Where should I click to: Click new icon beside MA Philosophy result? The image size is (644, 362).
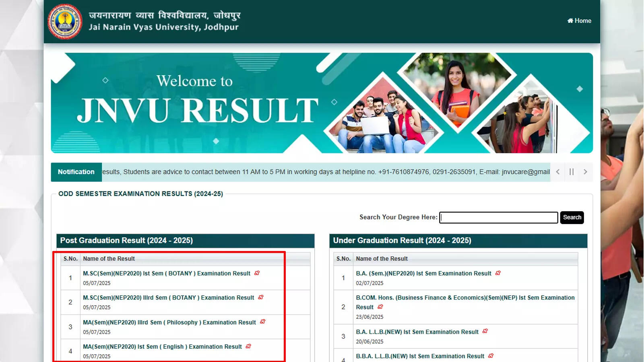coord(262,322)
